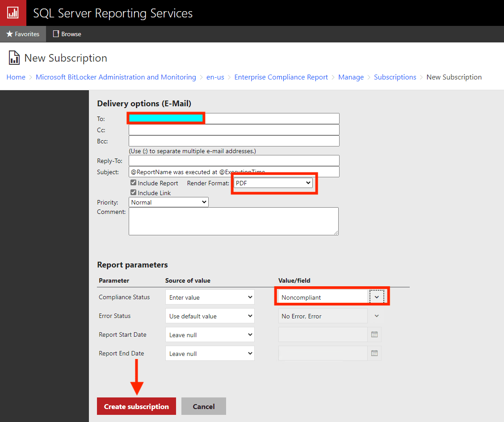Click the report icon beside New Subscription
Viewport: 504px width, 422px height.
tap(14, 58)
